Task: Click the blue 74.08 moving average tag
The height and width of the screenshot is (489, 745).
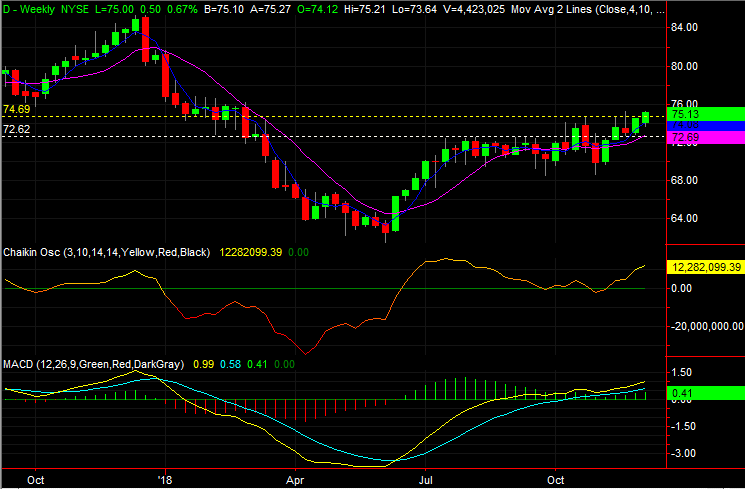Action: (x=706, y=126)
